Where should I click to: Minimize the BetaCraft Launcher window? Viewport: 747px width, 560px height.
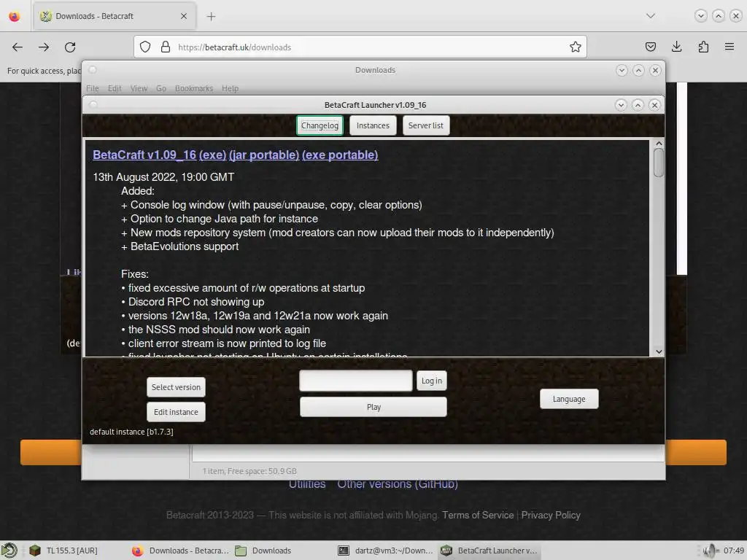(x=621, y=105)
